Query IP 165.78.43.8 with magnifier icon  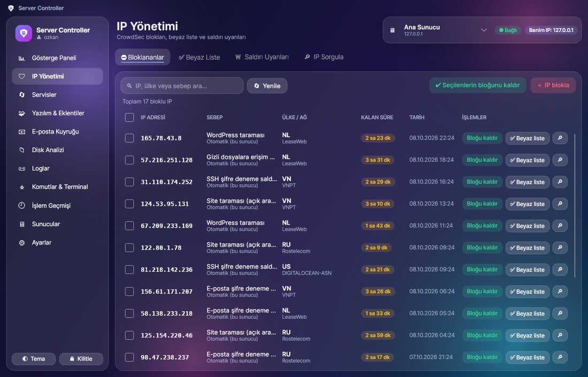(x=560, y=138)
